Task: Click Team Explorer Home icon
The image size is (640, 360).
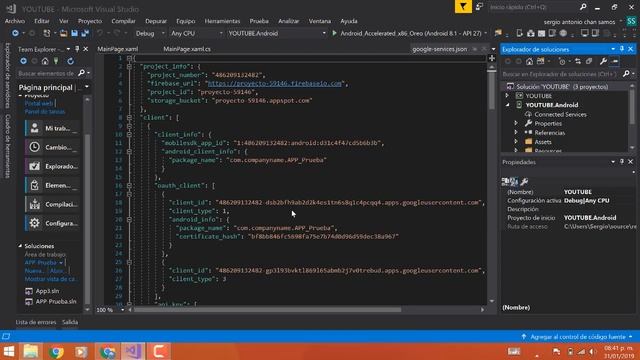Action: coord(45,61)
